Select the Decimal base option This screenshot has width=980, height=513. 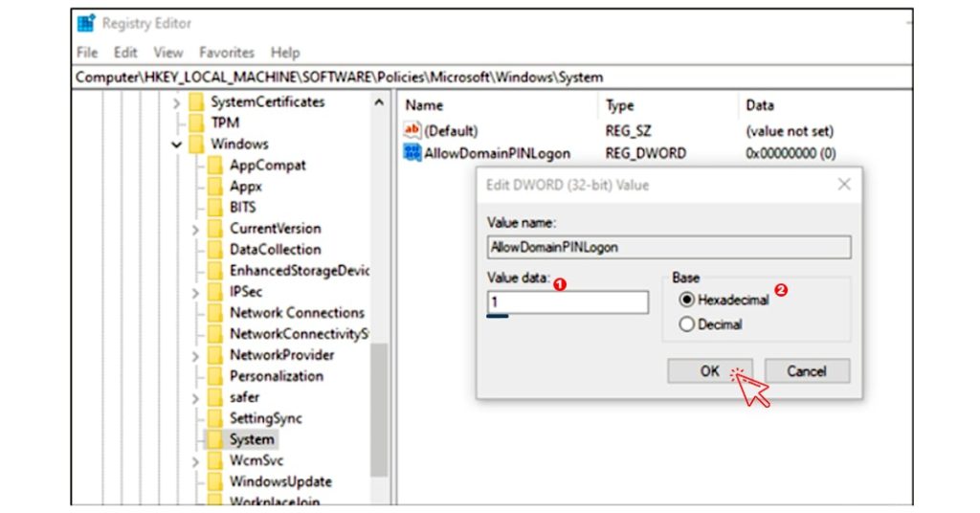[x=687, y=324]
